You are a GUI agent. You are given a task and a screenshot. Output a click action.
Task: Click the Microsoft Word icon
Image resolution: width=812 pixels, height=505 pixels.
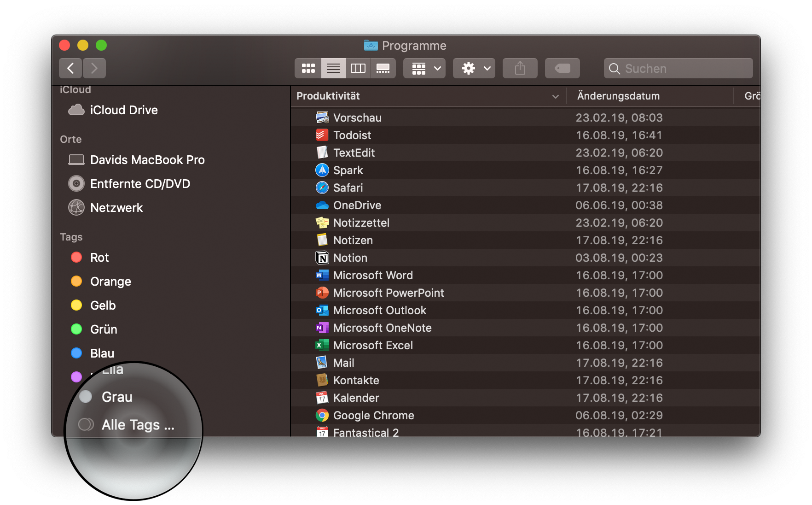point(322,275)
